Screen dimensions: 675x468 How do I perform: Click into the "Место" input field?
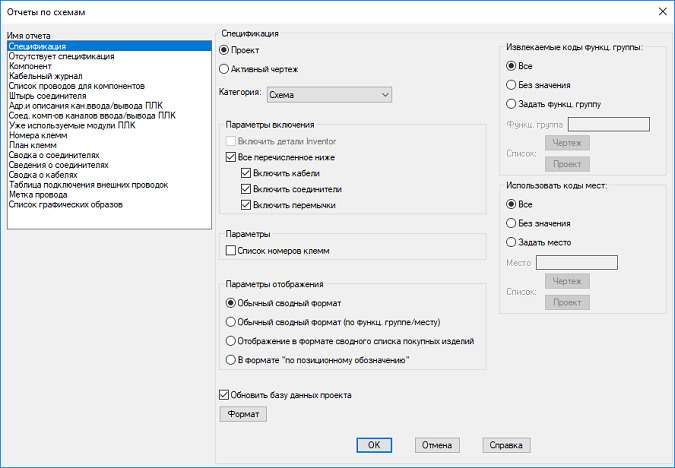click(x=576, y=263)
